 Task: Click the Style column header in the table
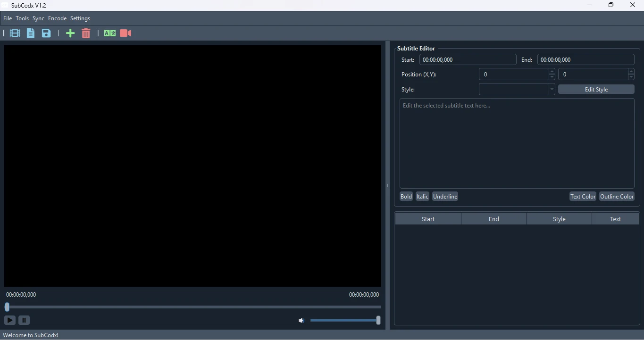[559, 219]
